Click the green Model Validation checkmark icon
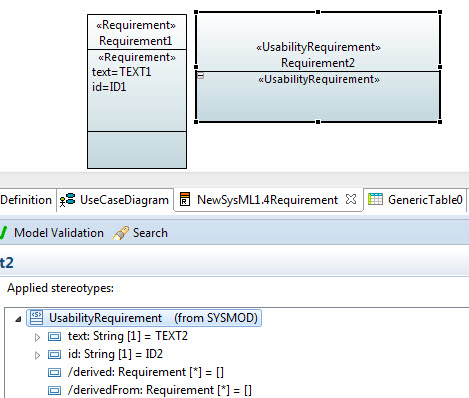The height and width of the screenshot is (398, 469). click(x=3, y=233)
